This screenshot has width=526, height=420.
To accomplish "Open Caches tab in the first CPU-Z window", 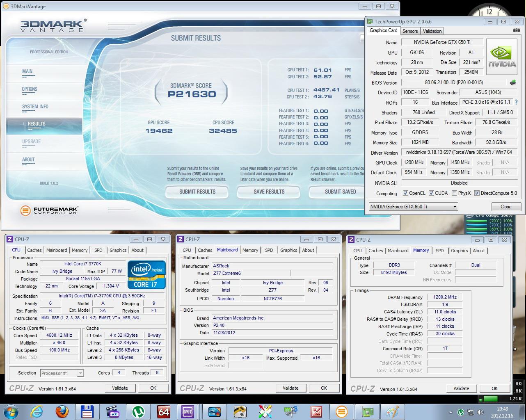I will pos(34,250).
